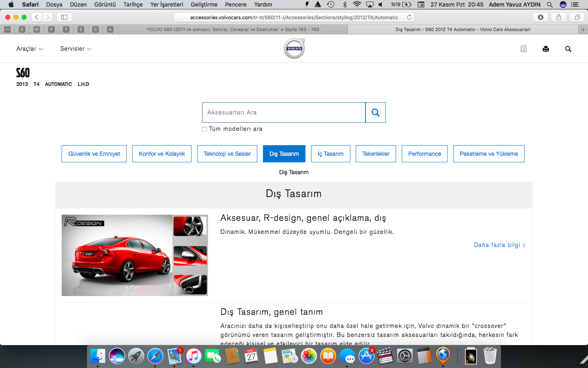Open System Preferences gear in dock
Image resolution: width=588 pixels, height=368 pixels.
[405, 356]
